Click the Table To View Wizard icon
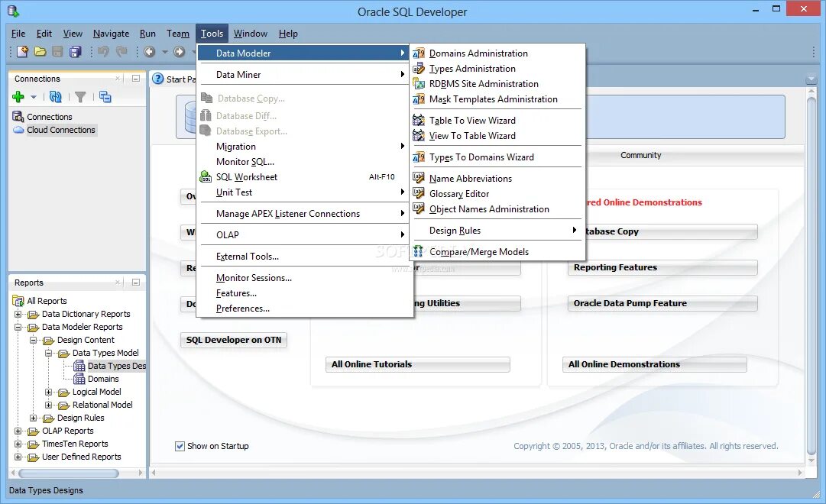The width and height of the screenshot is (826, 504). click(419, 120)
